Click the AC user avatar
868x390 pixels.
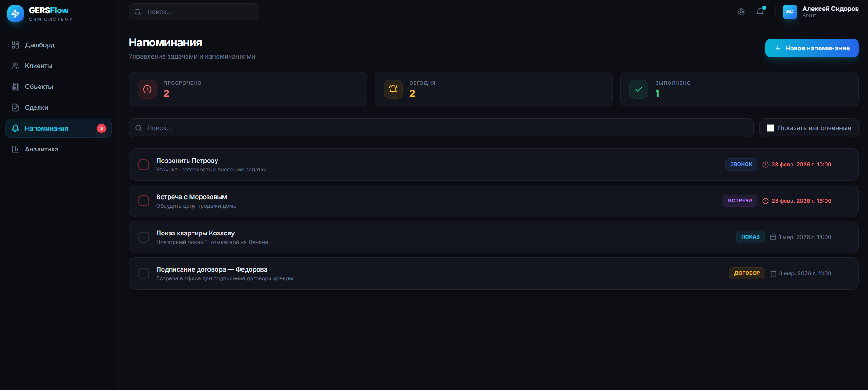coord(790,12)
